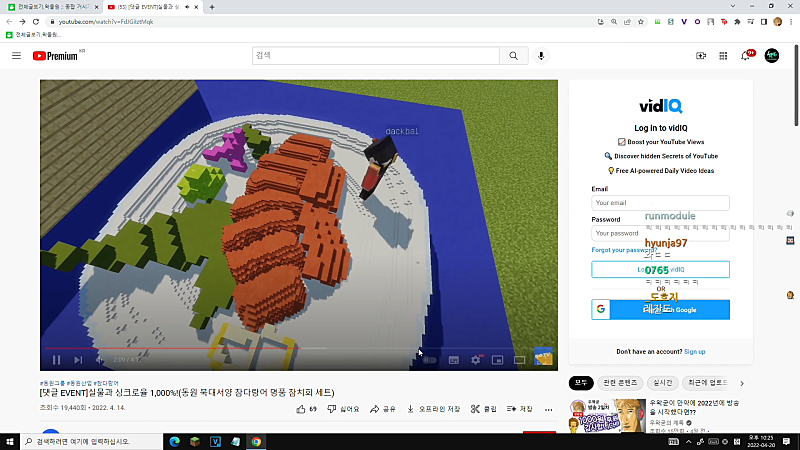
Task: Enable miniplayer mode icon
Action: click(497, 360)
